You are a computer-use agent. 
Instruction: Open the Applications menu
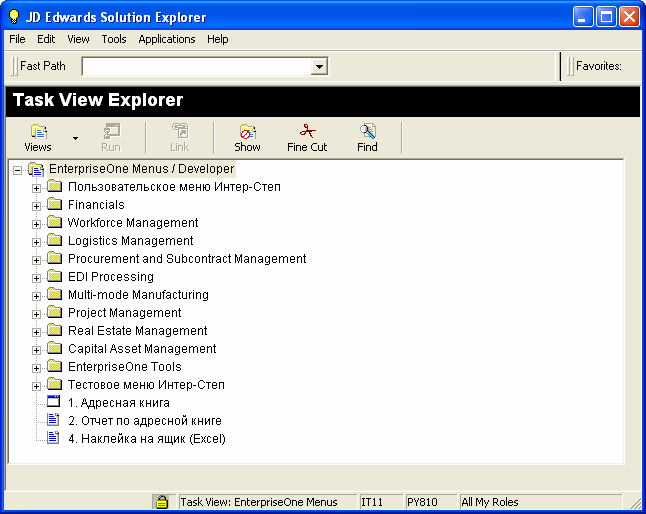click(167, 39)
